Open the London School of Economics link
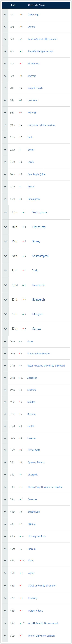The image size is (72, 644). pos(42,39)
